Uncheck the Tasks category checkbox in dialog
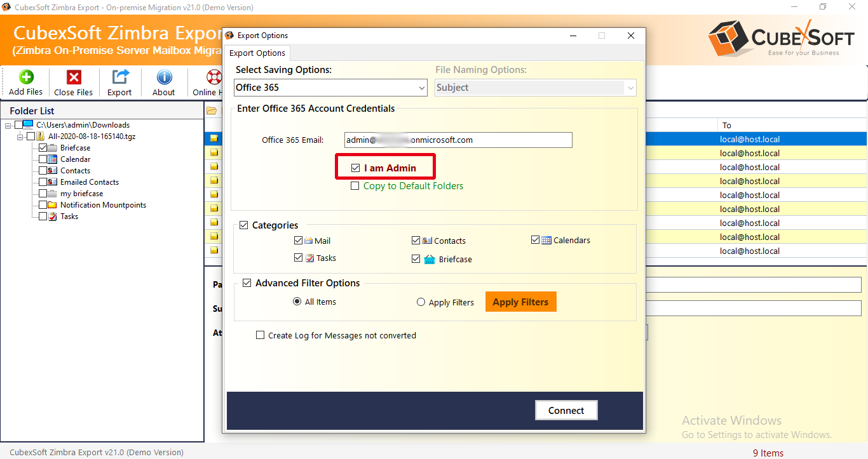 (x=299, y=258)
